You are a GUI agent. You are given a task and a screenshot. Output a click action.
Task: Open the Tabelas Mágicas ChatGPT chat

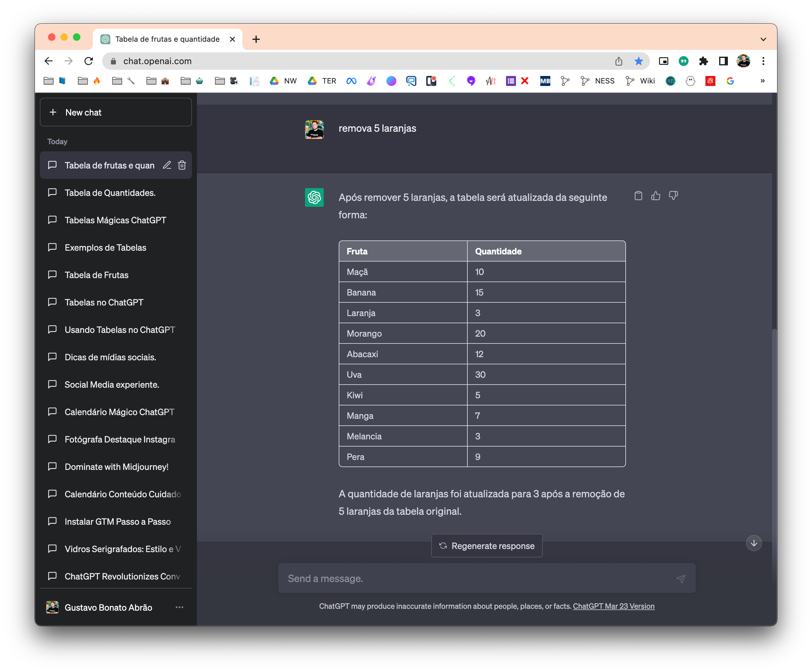click(x=116, y=220)
